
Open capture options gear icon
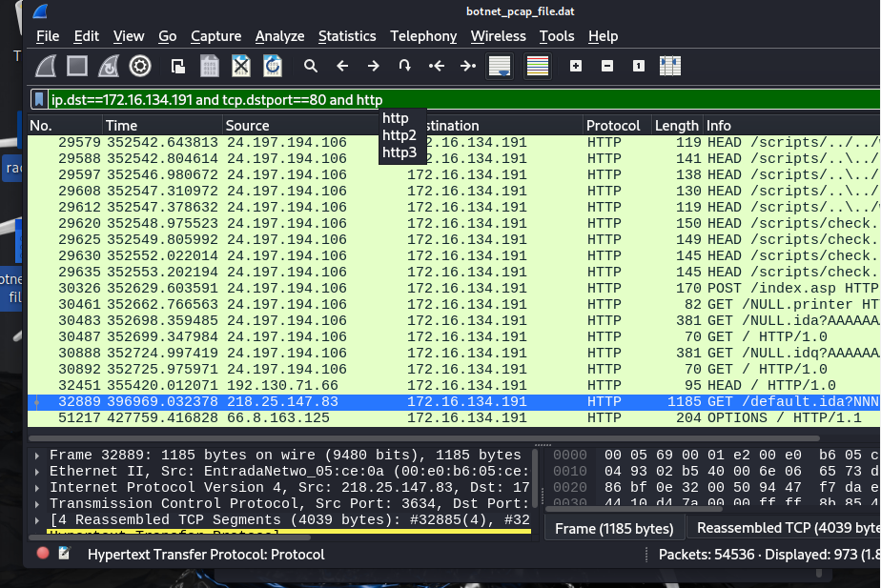coord(140,66)
